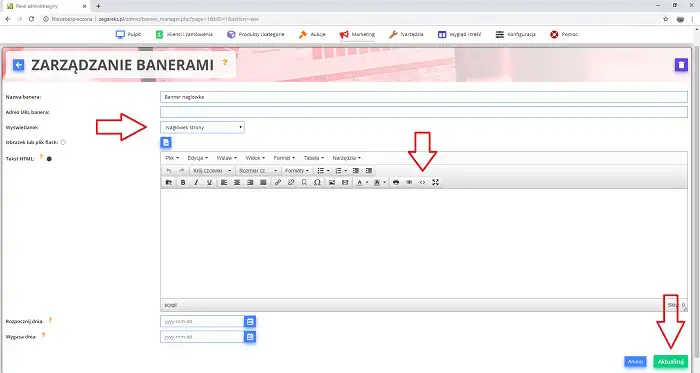Open the Krój czcionki font dropdown
This screenshot has width=700, height=373.
(x=212, y=171)
